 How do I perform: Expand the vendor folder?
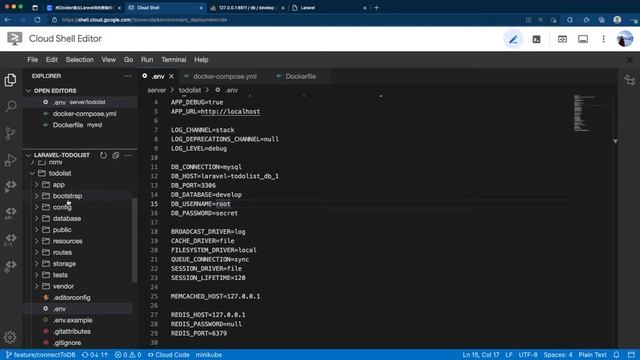(x=36, y=286)
